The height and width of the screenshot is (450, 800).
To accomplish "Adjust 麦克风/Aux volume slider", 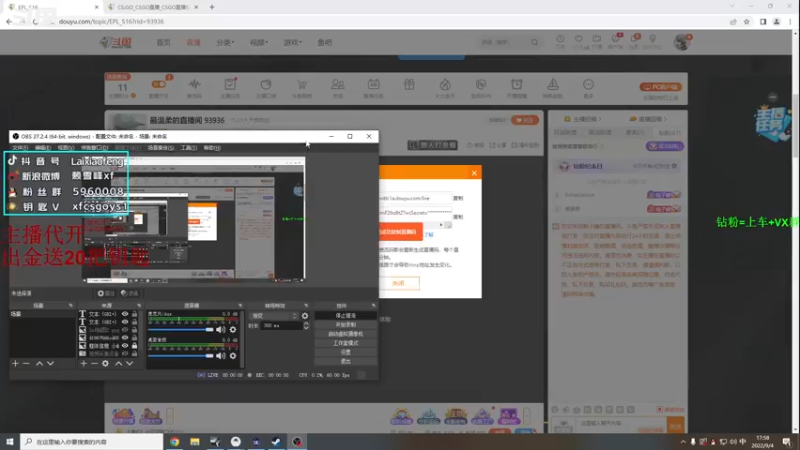I will click(x=181, y=330).
